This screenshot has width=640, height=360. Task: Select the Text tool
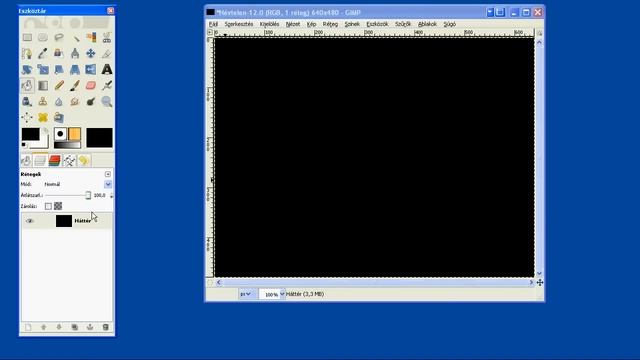pos(107,69)
